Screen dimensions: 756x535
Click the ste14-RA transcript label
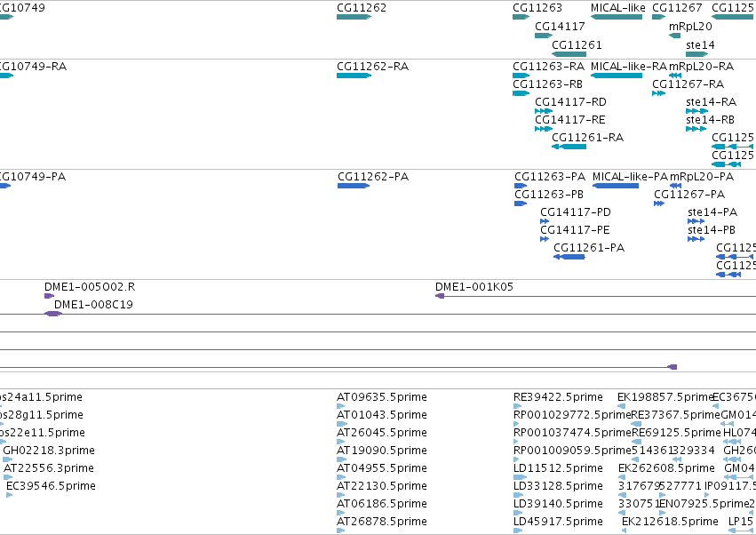(x=711, y=102)
